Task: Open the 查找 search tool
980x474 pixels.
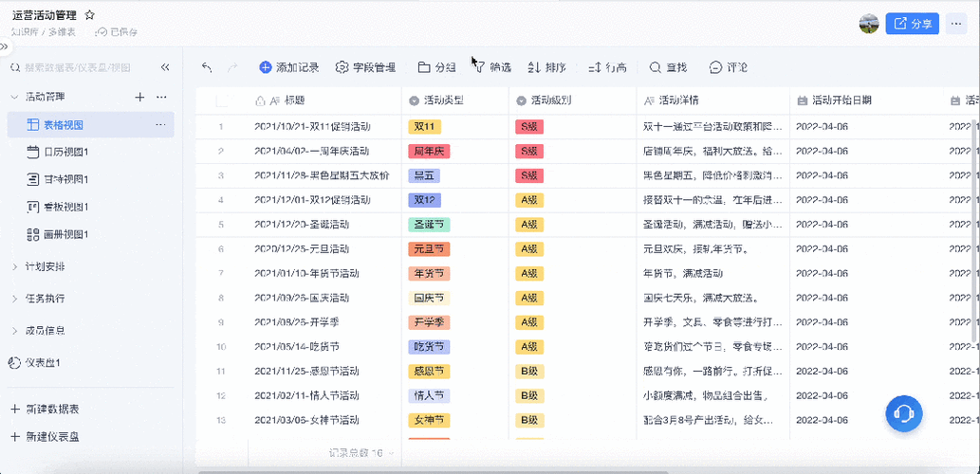Action: tap(669, 67)
